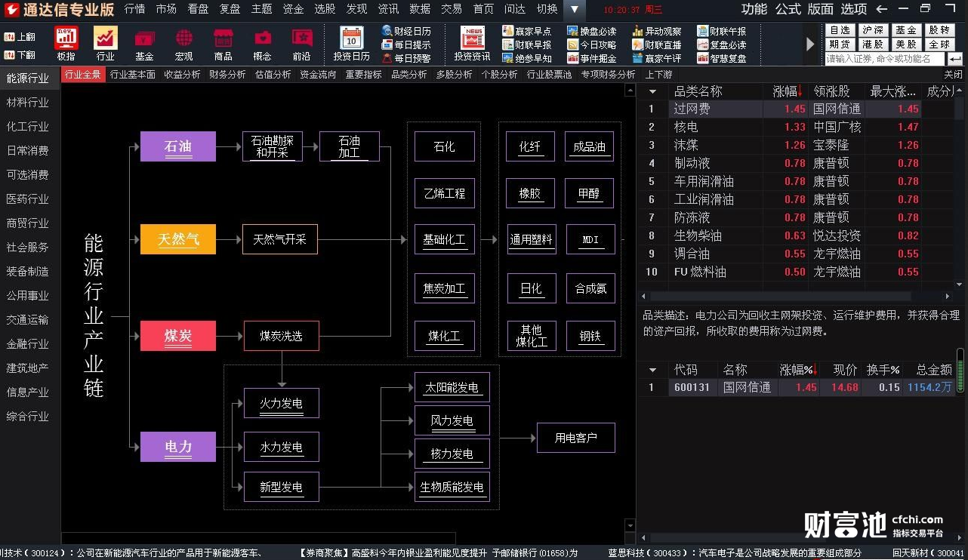The width and height of the screenshot is (968, 560).
Task: Expand toolbar with the right-pointing arrow
Action: [x=811, y=45]
